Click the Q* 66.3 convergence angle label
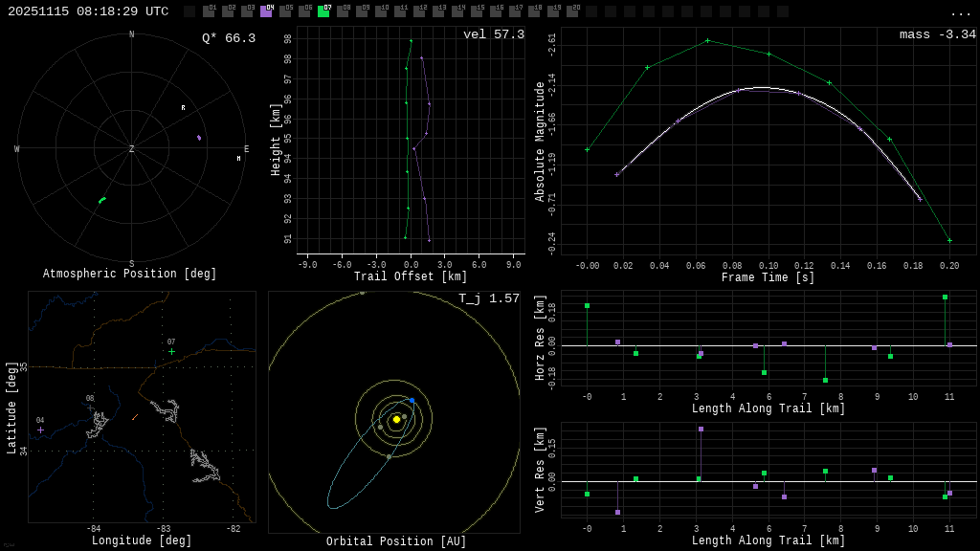 (228, 39)
